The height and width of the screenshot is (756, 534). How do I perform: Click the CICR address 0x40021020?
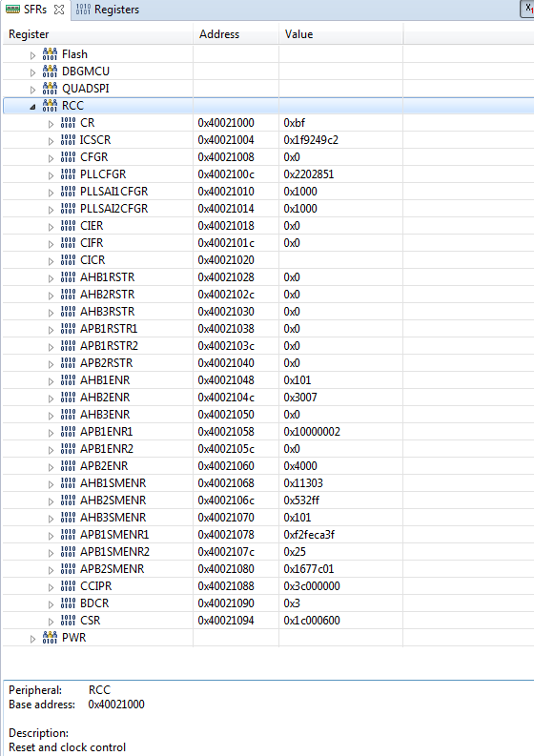(226, 260)
